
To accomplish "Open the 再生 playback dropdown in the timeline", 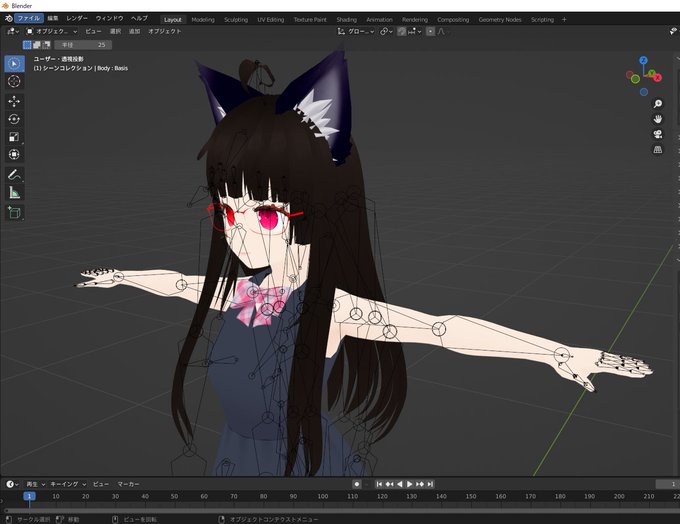I will point(36,484).
